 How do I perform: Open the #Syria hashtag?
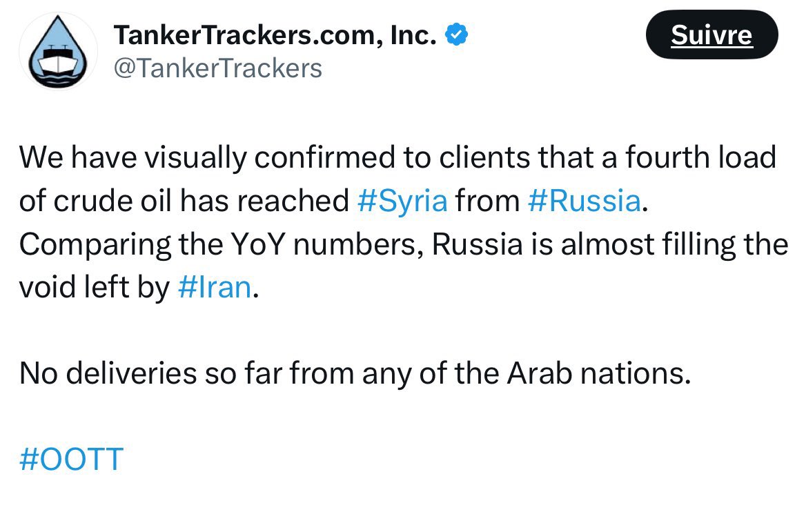(402, 201)
